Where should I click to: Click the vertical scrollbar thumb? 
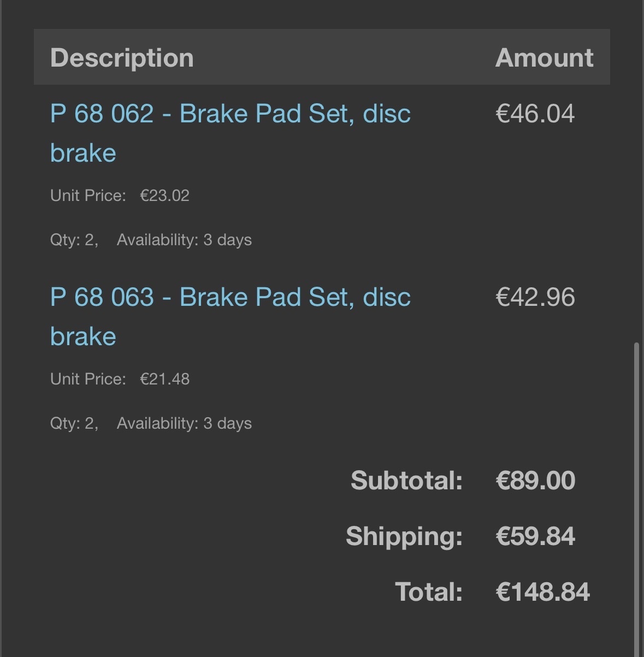635,492
